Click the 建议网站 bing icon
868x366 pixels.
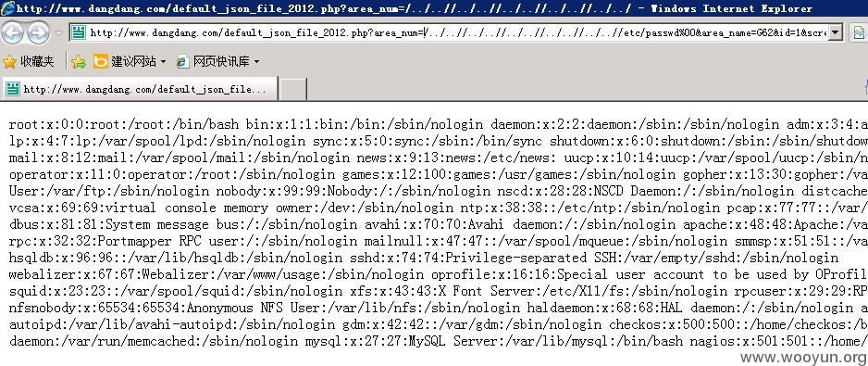pos(100,61)
